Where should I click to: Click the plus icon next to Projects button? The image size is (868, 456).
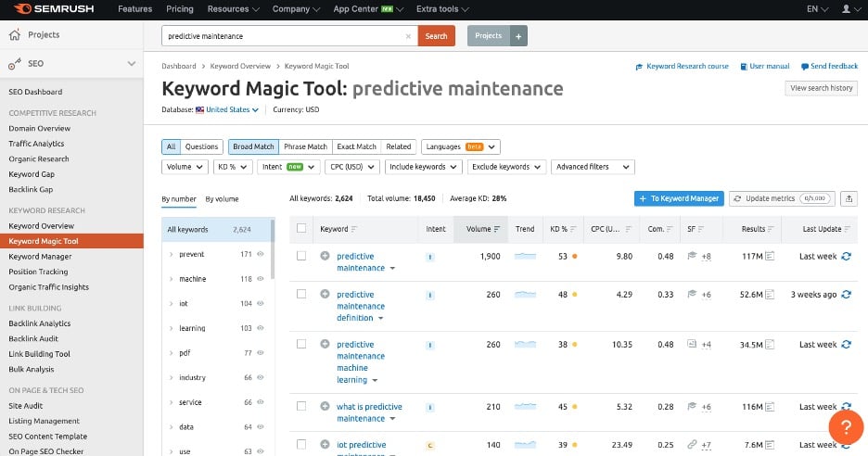pos(518,36)
